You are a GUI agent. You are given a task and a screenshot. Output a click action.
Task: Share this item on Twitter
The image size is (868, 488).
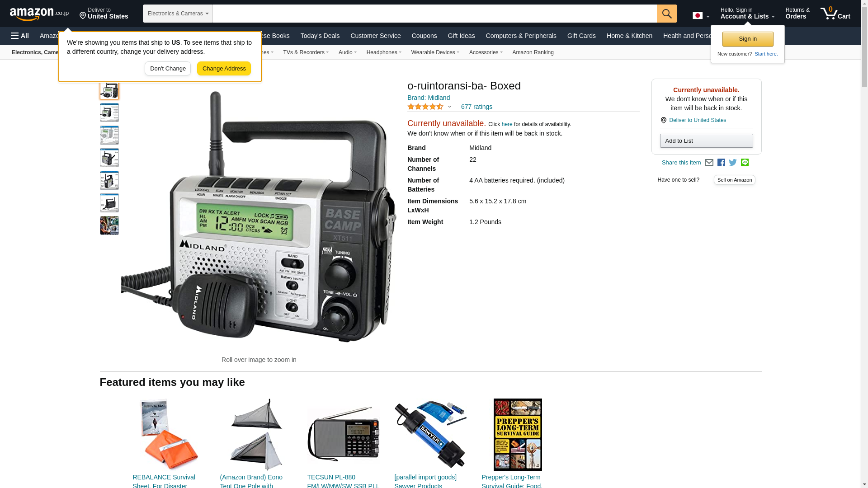point(733,162)
